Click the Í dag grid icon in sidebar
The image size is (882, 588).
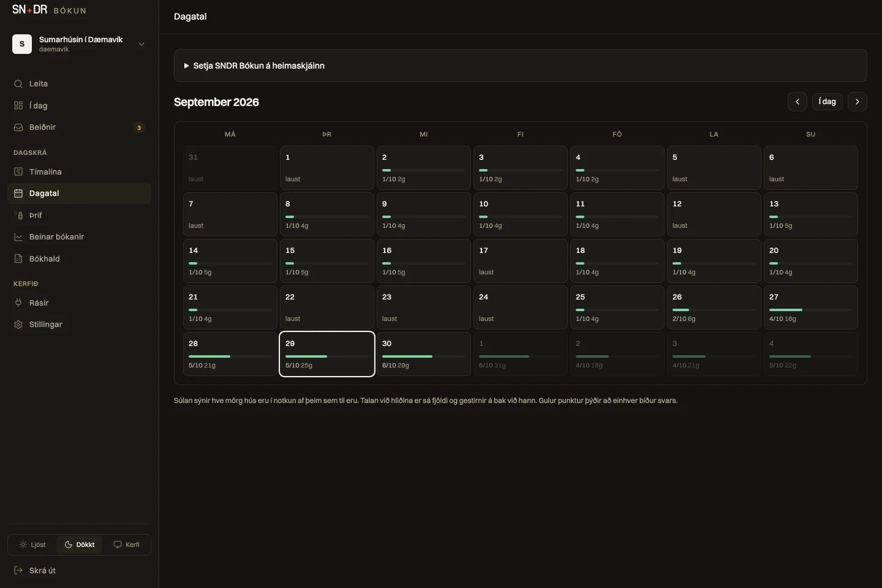click(x=18, y=105)
